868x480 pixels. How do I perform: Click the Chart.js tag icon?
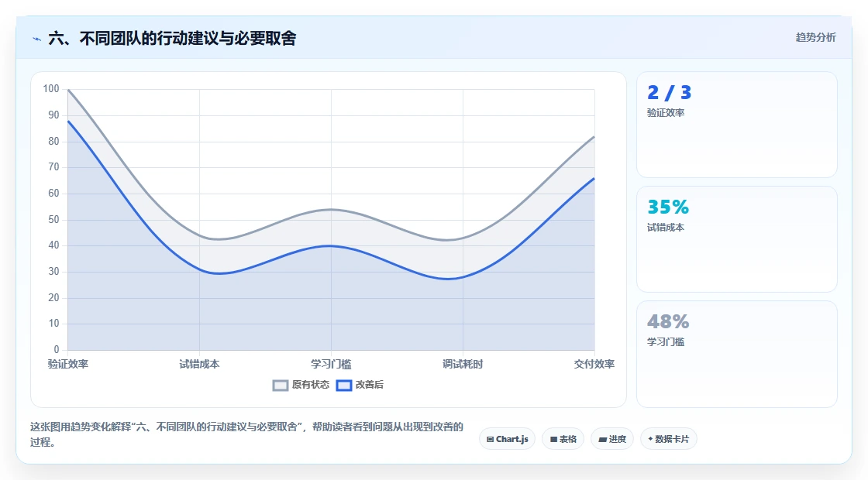pyautogui.click(x=490, y=440)
